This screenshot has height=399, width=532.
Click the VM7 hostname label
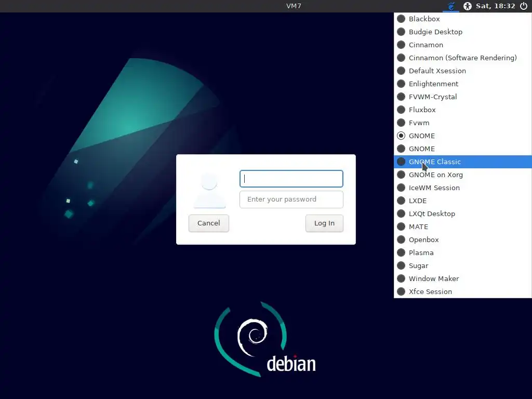[294, 6]
